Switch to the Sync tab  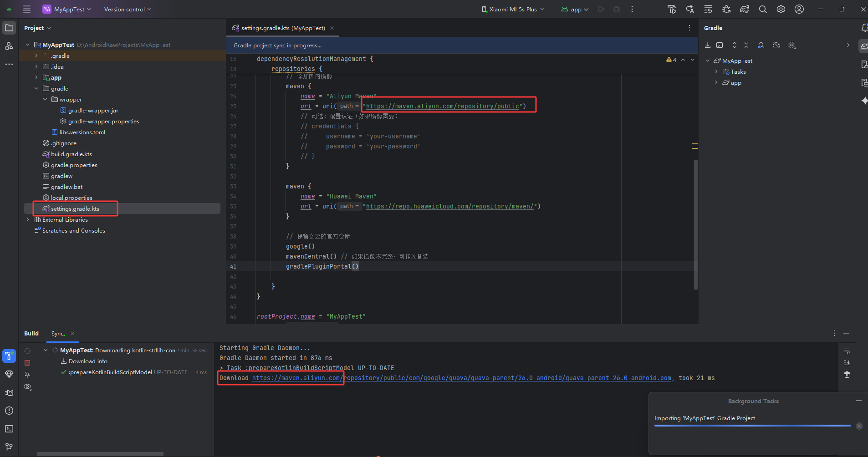(58, 333)
